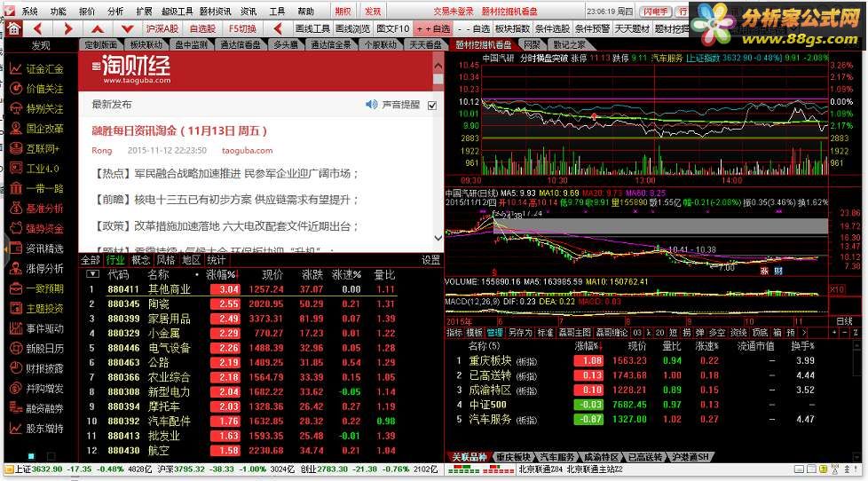This screenshot has width=868, height=481.
Task: Open 互联网+ sidebar item
Action: pyautogui.click(x=35, y=149)
